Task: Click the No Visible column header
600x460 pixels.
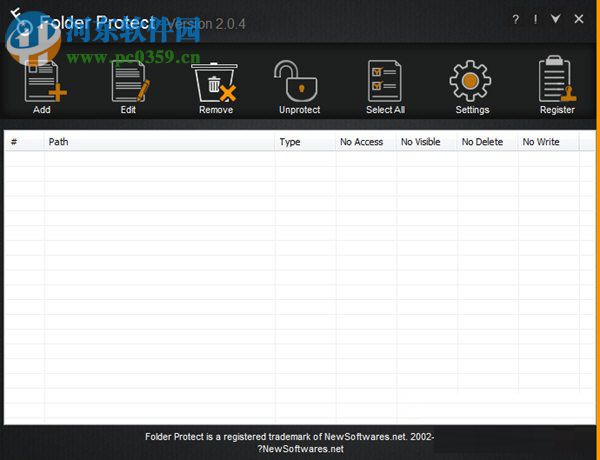Action: [427, 142]
